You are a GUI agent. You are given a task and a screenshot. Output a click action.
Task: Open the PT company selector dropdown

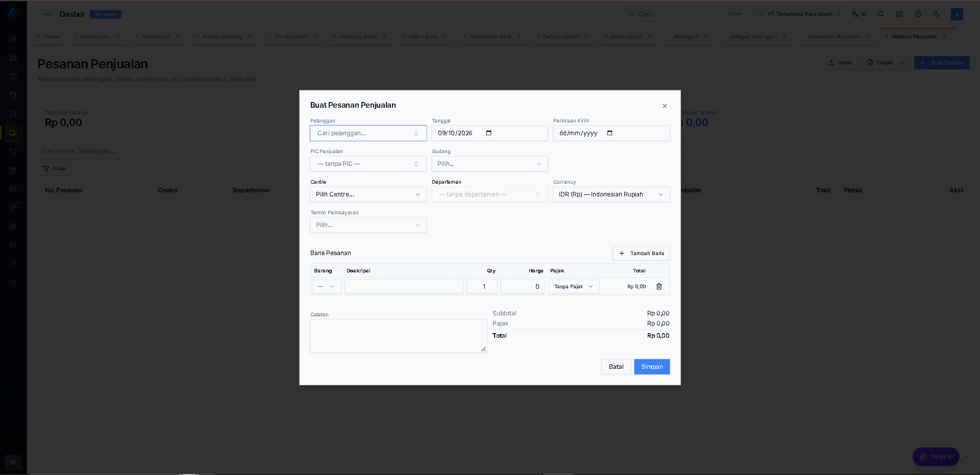798,14
